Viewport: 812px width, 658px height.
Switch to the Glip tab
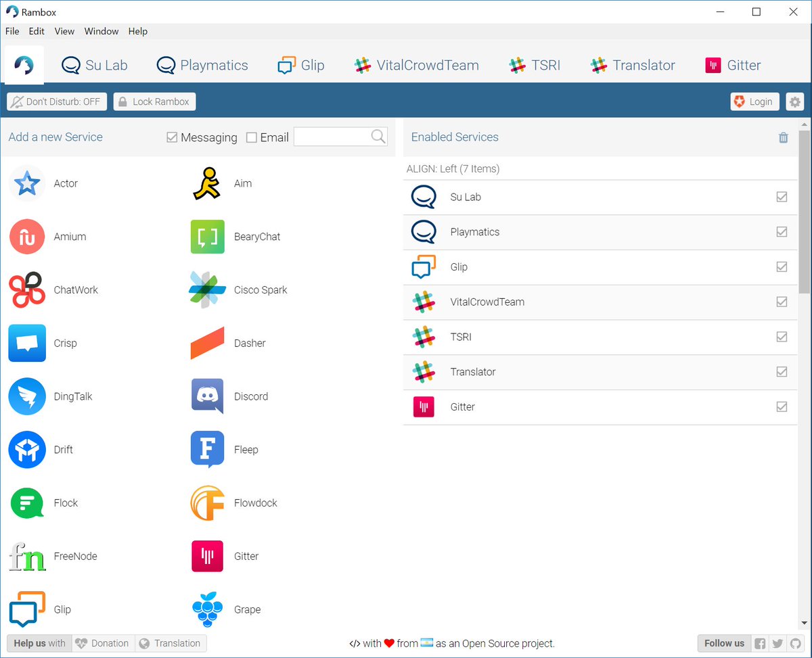(301, 65)
